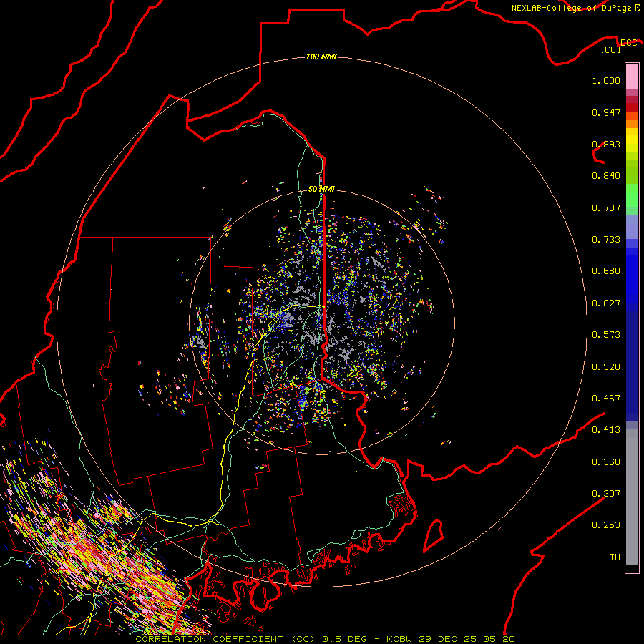Select the 0.573 scale value
The image size is (644, 644).
click(x=606, y=335)
